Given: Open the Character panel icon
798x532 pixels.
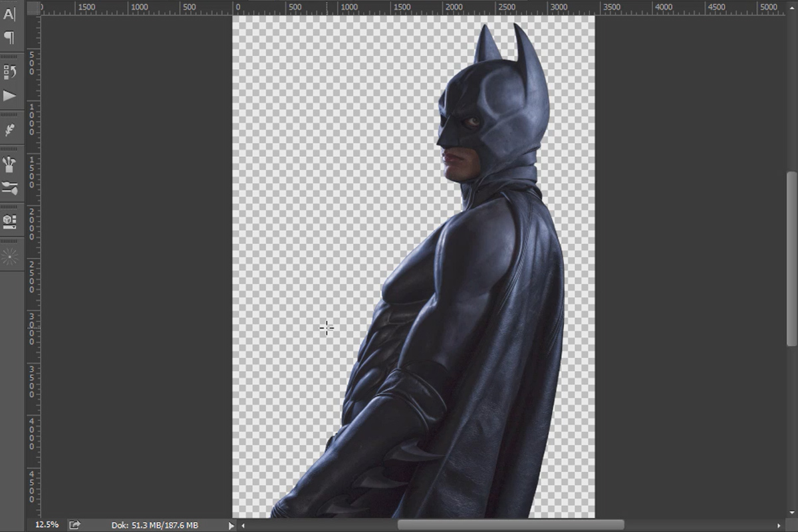Looking at the screenshot, I should point(9,15).
